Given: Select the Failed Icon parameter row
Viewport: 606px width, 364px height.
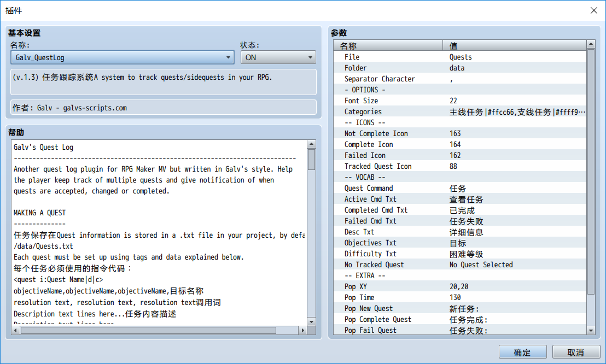Looking at the screenshot, I should pyautogui.click(x=460, y=155).
